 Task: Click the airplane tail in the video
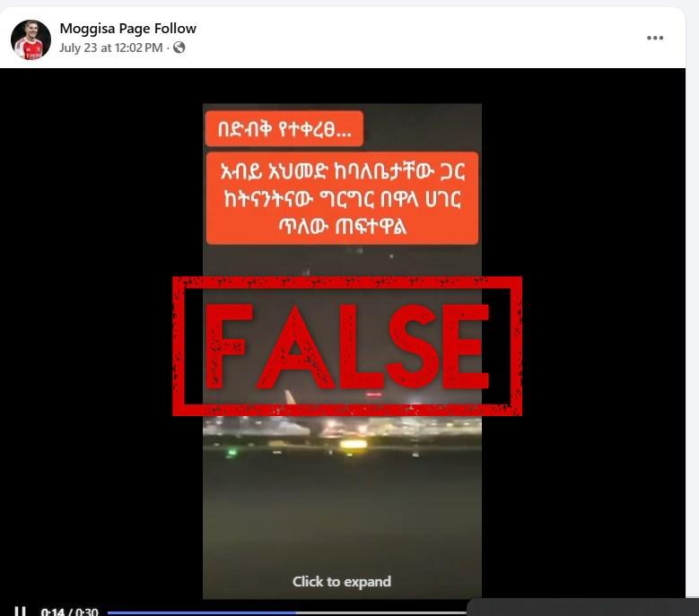tap(291, 398)
